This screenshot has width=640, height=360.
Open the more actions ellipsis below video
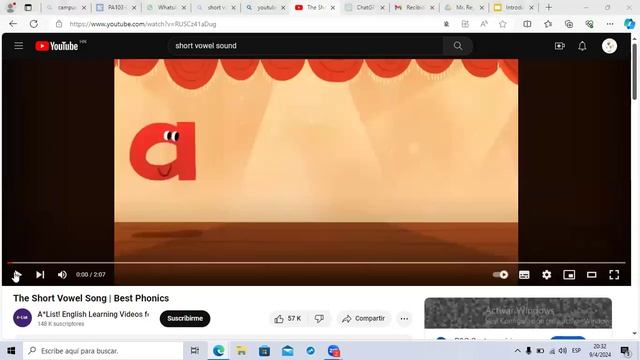pos(404,319)
